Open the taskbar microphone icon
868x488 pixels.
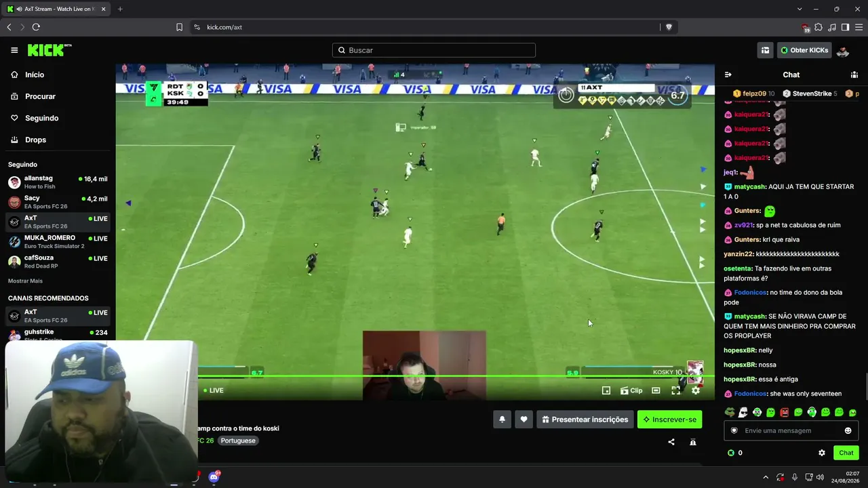[795, 477]
